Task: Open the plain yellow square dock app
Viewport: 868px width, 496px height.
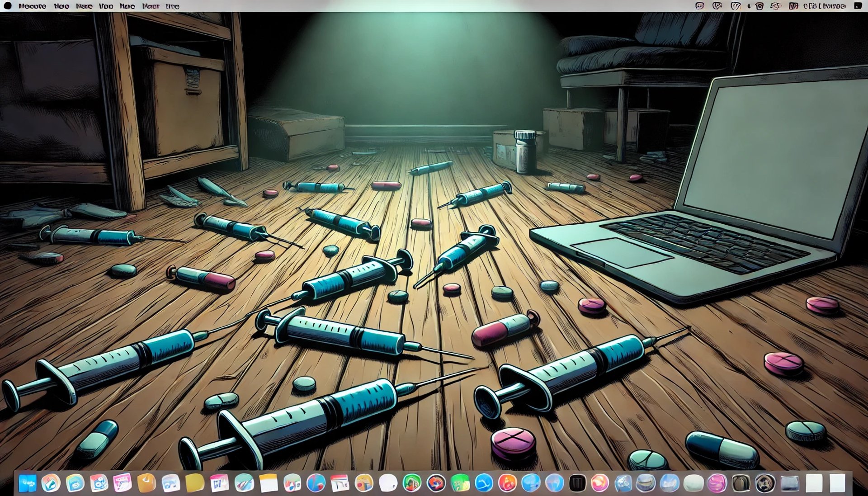Action: 194,483
